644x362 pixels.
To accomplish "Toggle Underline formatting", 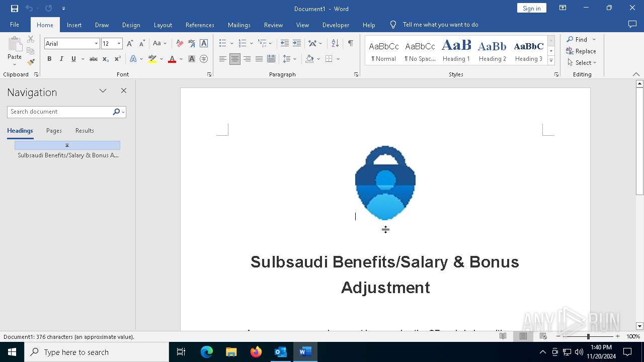I will tap(73, 59).
